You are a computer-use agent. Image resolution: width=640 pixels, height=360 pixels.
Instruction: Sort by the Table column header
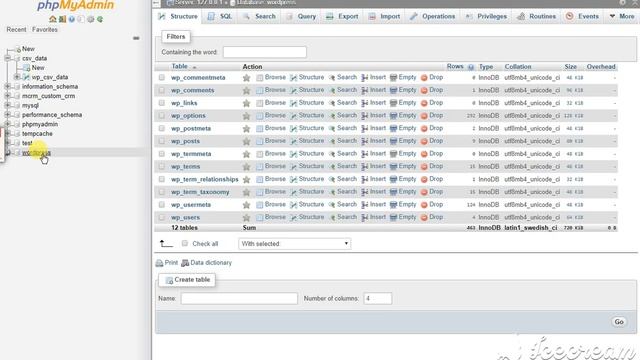click(x=180, y=67)
